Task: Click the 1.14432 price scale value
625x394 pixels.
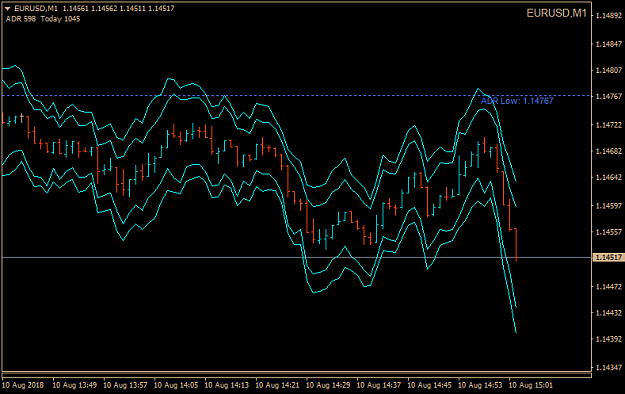Action: (609, 313)
